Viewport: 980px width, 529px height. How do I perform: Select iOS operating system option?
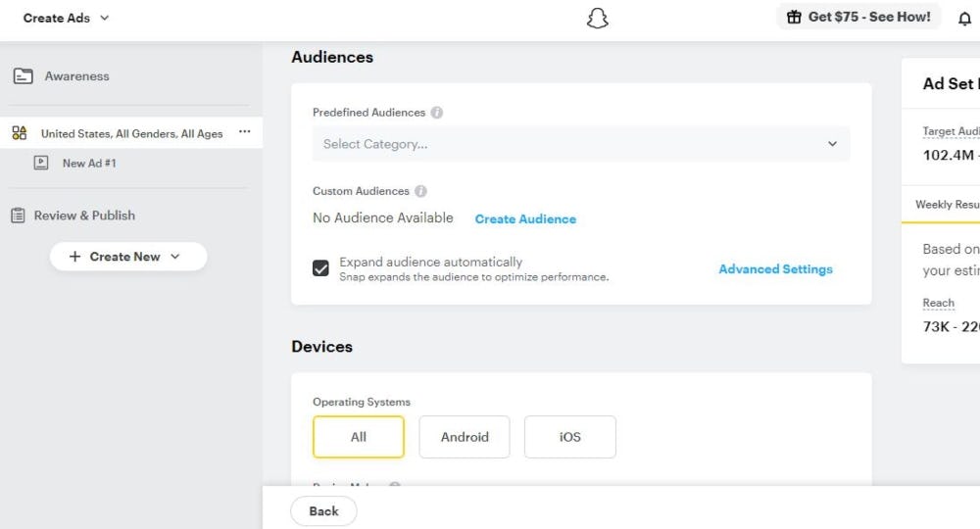coord(569,437)
